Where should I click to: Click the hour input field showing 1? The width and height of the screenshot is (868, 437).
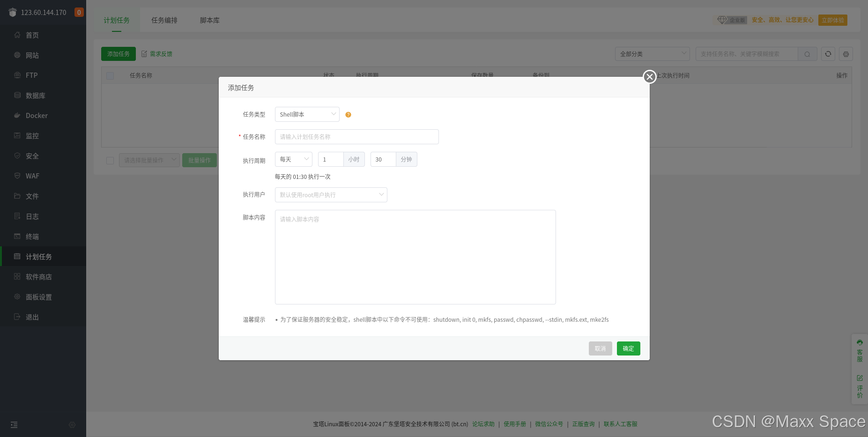click(x=331, y=159)
